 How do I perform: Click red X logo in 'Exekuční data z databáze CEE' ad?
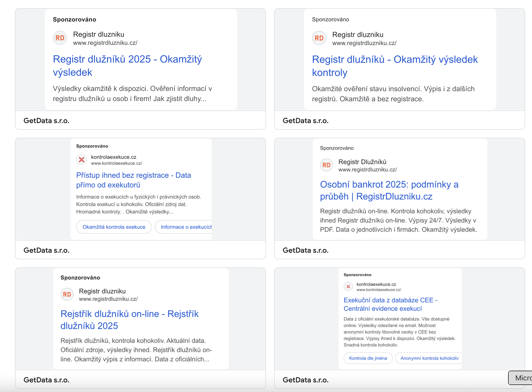(x=348, y=286)
